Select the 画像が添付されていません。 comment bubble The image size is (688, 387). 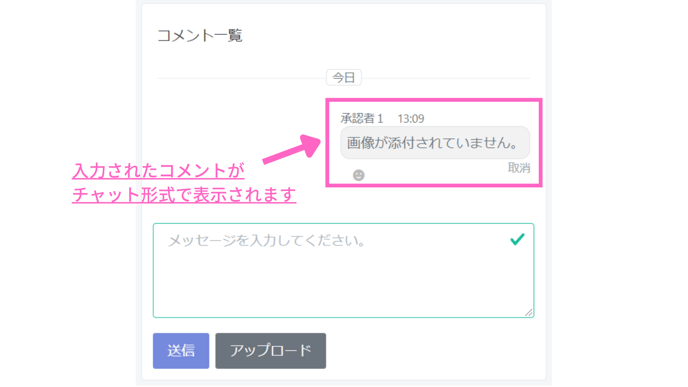pyautogui.click(x=435, y=143)
